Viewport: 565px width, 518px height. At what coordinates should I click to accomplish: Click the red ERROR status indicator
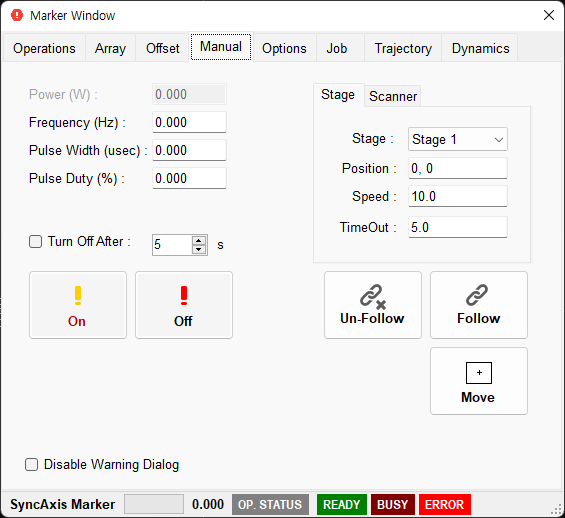[444, 505]
